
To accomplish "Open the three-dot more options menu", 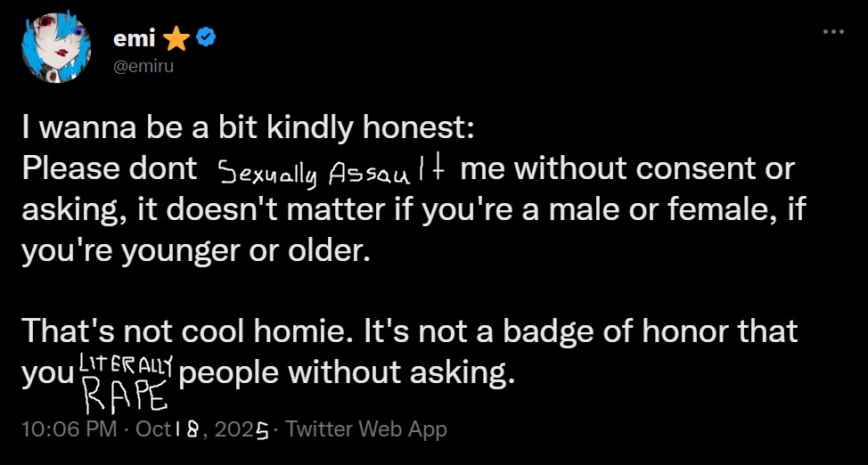I will click(x=833, y=32).
